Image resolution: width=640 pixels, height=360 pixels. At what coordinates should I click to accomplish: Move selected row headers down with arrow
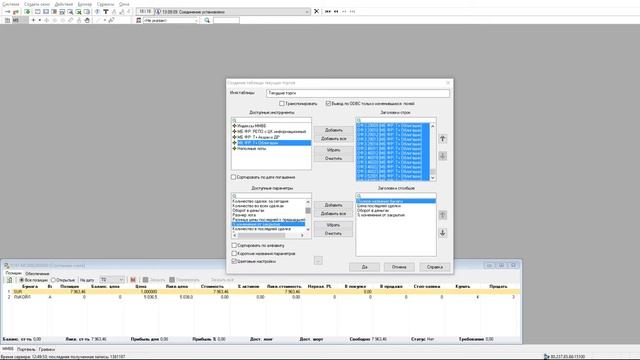[442, 156]
